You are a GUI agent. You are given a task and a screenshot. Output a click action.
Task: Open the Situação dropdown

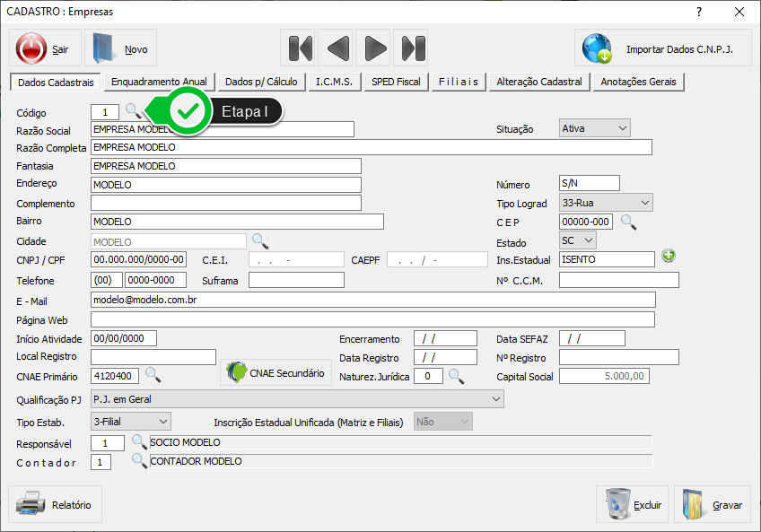[x=622, y=128]
